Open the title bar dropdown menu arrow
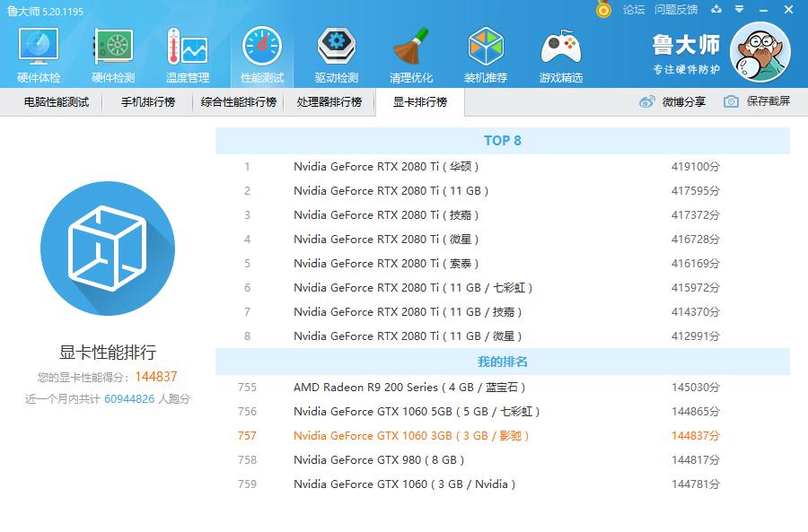This screenshot has width=808, height=532. coord(738,8)
